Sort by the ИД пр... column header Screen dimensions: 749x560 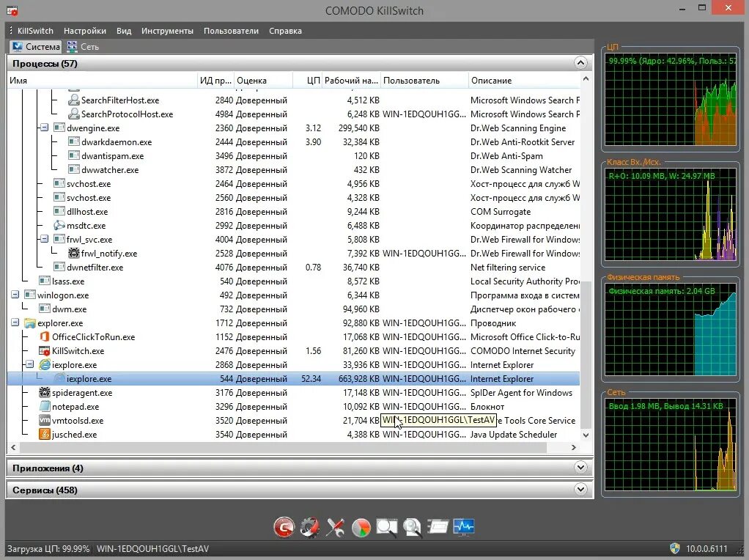click(x=216, y=81)
